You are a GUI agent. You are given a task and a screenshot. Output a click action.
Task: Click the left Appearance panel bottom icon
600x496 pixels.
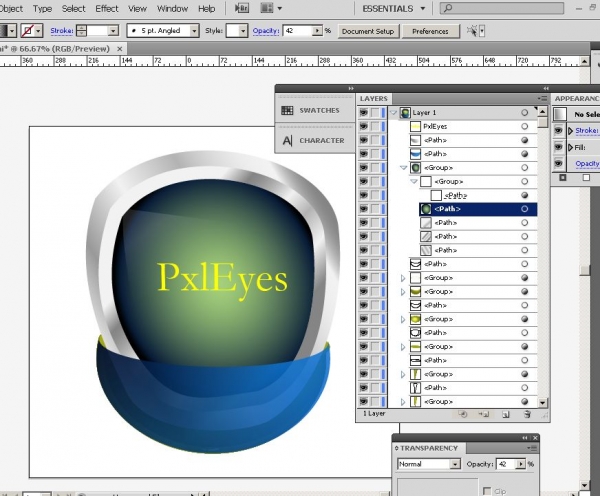(x=562, y=178)
